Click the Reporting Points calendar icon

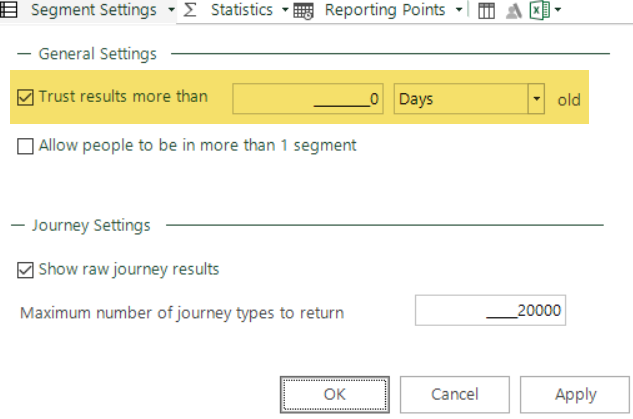pyautogui.click(x=303, y=11)
